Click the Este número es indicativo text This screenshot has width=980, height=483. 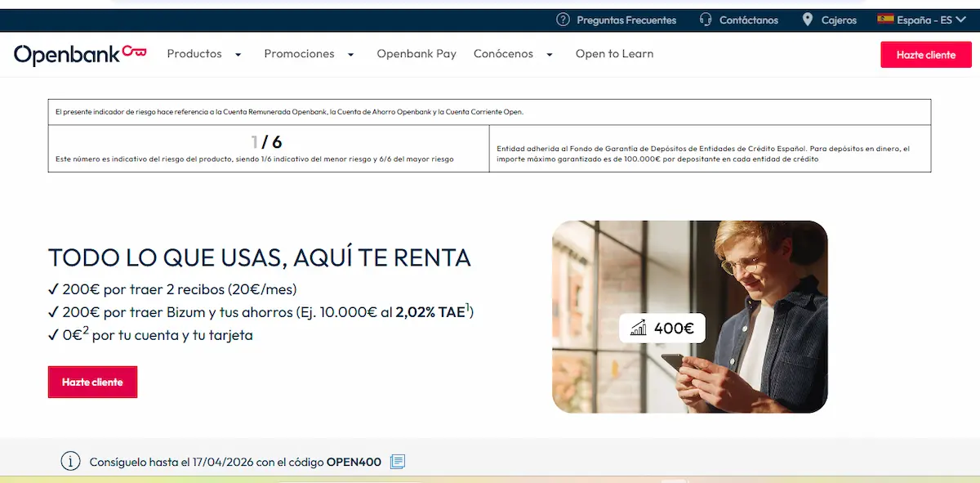pos(254,159)
